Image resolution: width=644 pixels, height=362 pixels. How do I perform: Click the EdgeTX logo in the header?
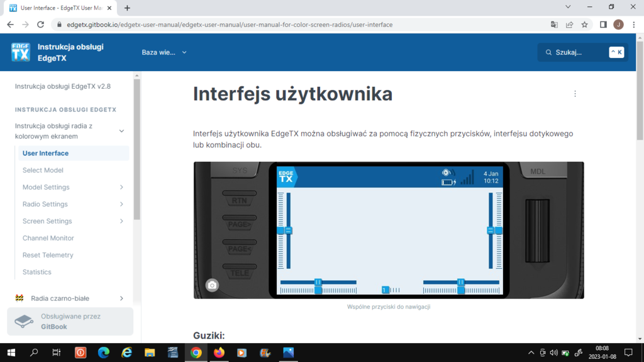(21, 52)
